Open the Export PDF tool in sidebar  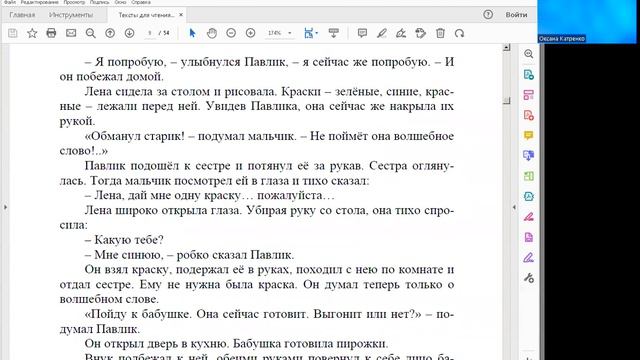click(529, 75)
